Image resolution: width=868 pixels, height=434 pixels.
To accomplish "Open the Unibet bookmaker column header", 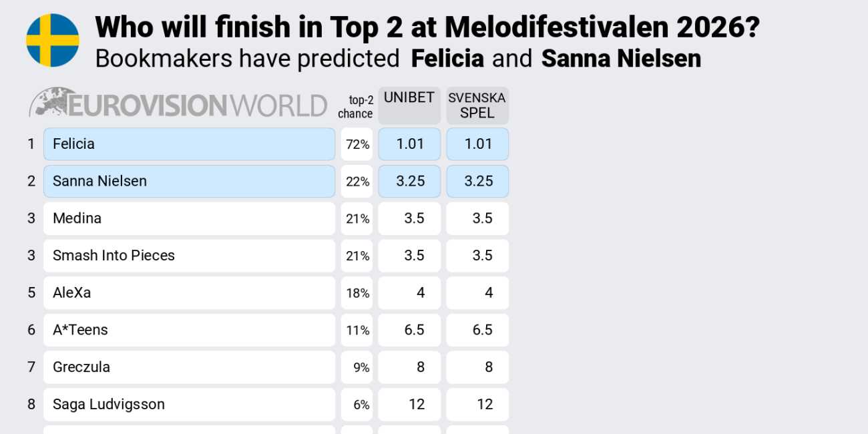I will click(x=409, y=105).
